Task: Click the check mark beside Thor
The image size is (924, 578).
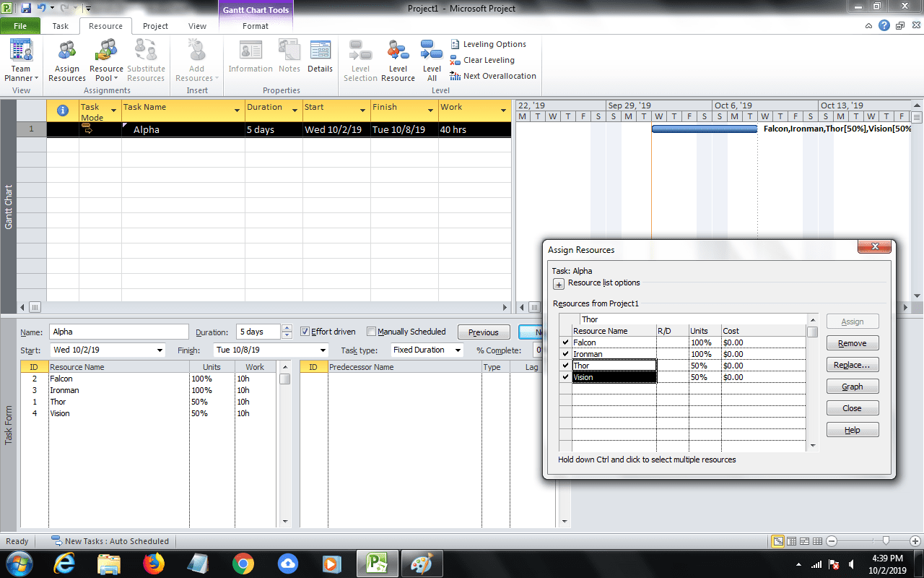Action: point(565,366)
